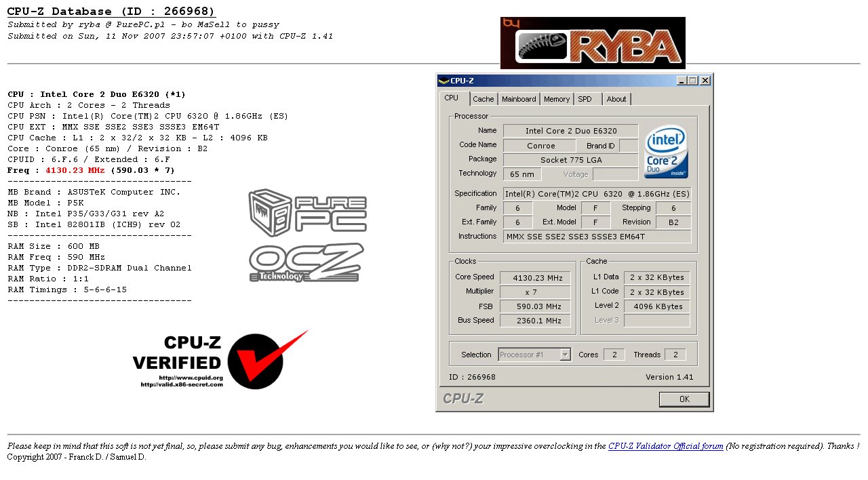Click the Threads count field
This screenshot has height=480, width=868.
675,355
